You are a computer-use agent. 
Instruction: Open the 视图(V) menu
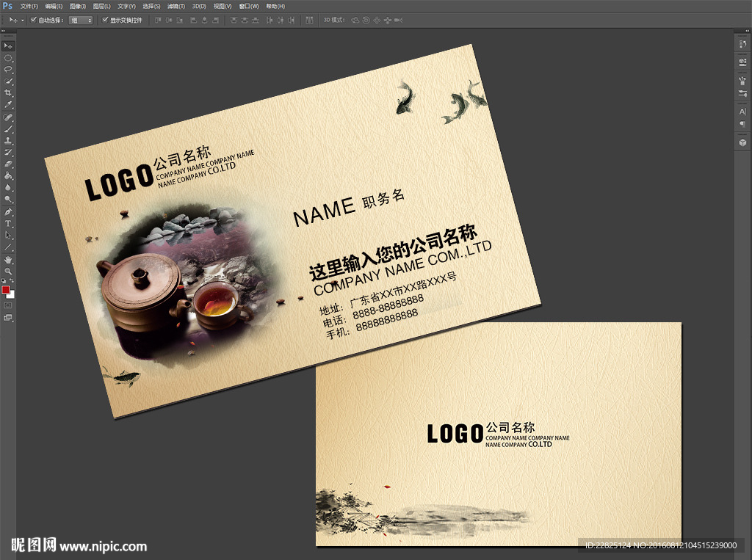pyautogui.click(x=223, y=6)
